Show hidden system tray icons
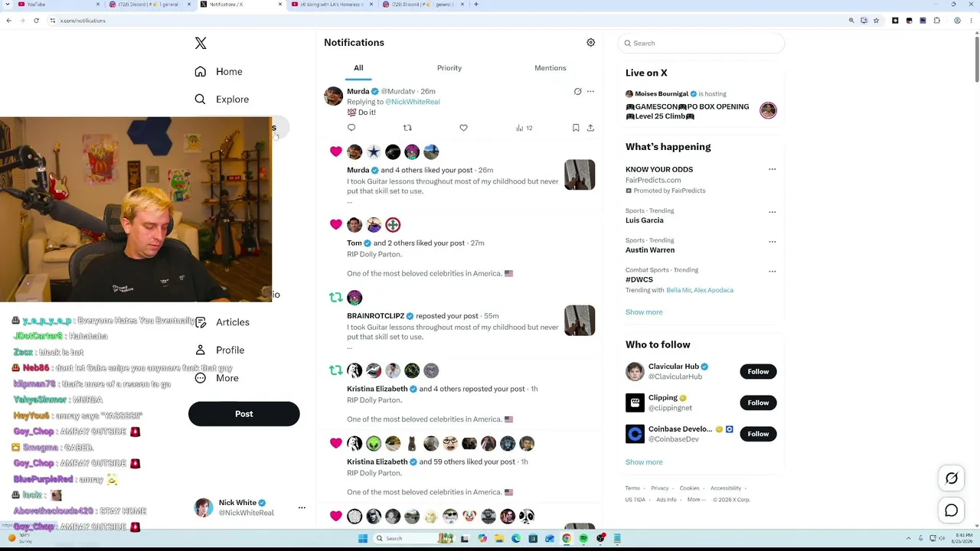The image size is (980, 551). pos(909,539)
